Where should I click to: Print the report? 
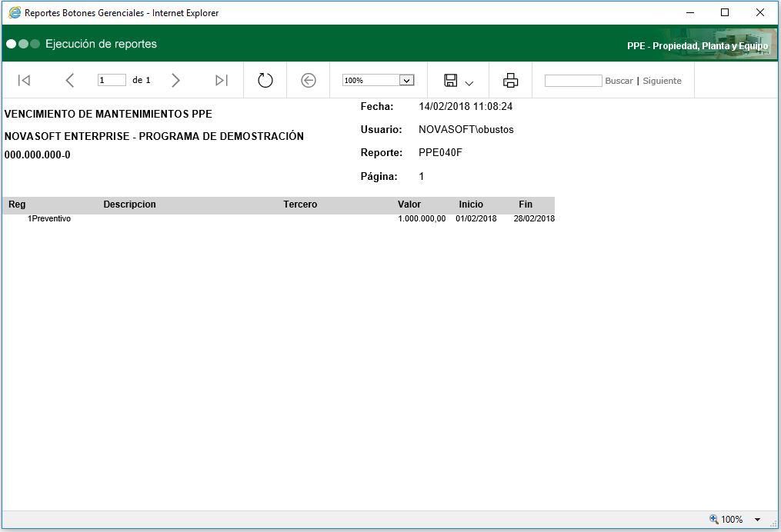pyautogui.click(x=511, y=80)
